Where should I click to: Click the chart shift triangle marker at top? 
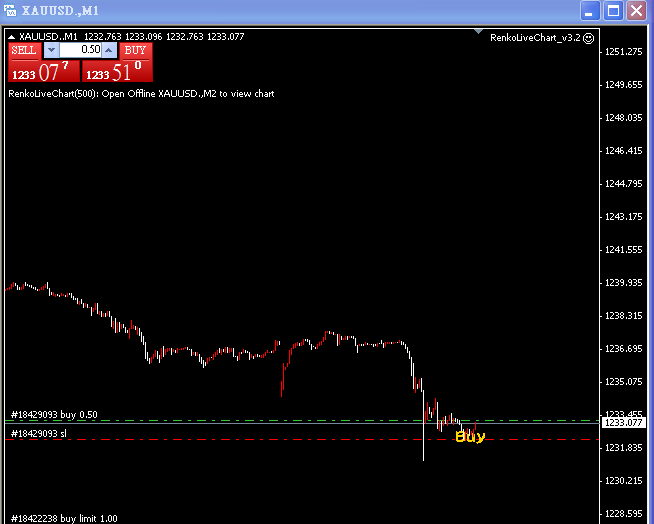pos(478,31)
